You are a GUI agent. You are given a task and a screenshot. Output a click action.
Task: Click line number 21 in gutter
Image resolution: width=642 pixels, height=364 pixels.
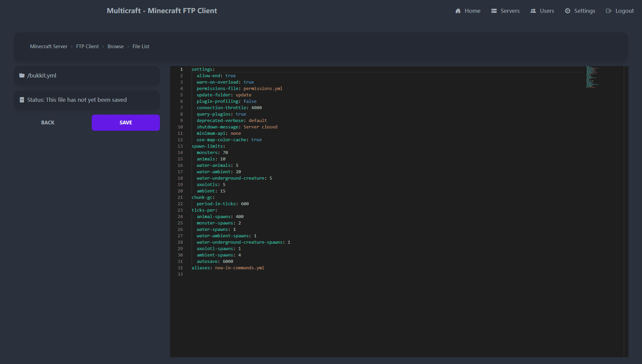click(x=180, y=198)
